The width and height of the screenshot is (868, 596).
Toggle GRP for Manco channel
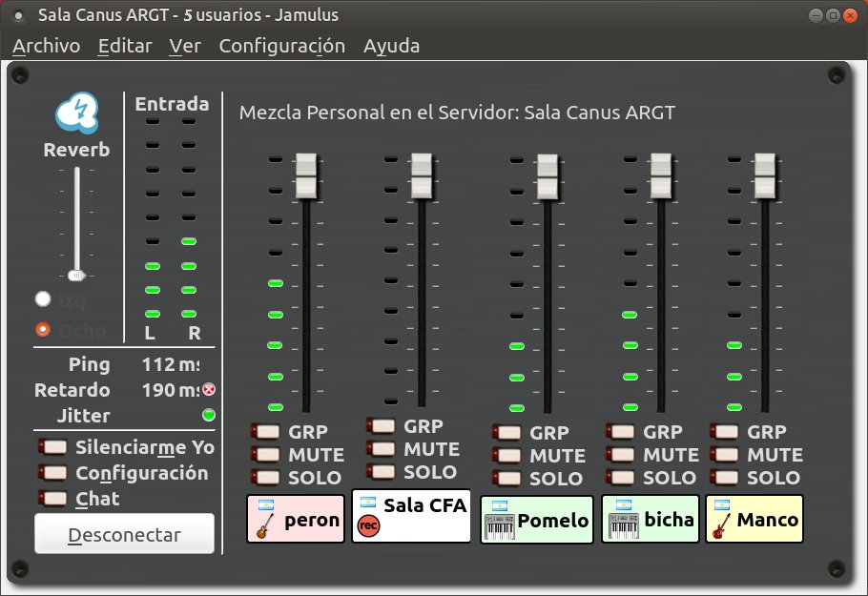[x=724, y=431]
